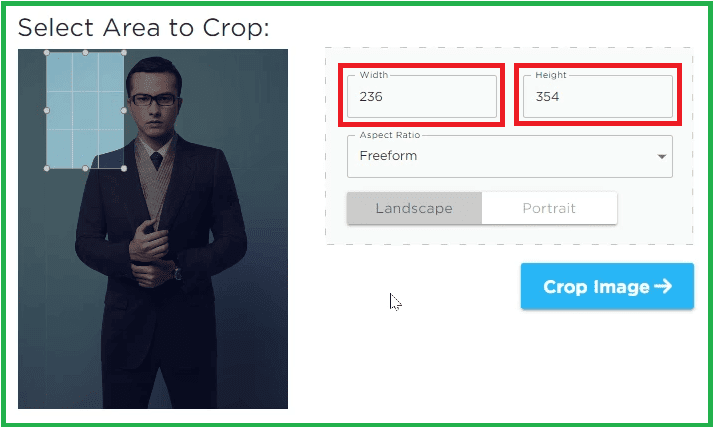Focus the Height input field
The height and width of the screenshot is (427, 713).
[598, 96]
